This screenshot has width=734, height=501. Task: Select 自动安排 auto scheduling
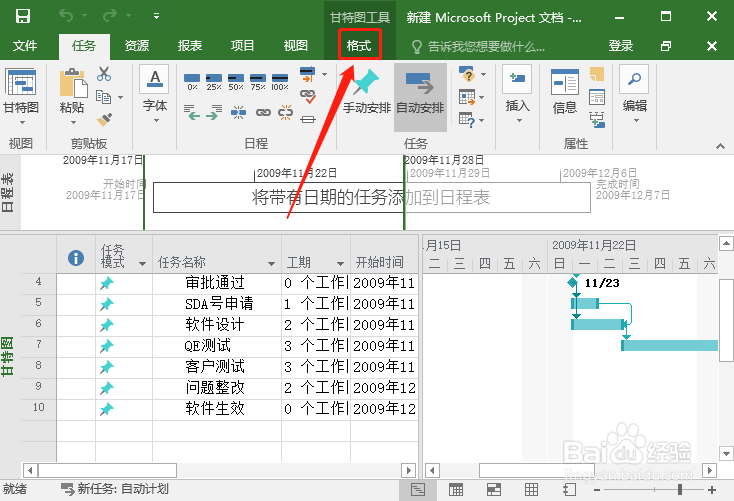[x=420, y=96]
